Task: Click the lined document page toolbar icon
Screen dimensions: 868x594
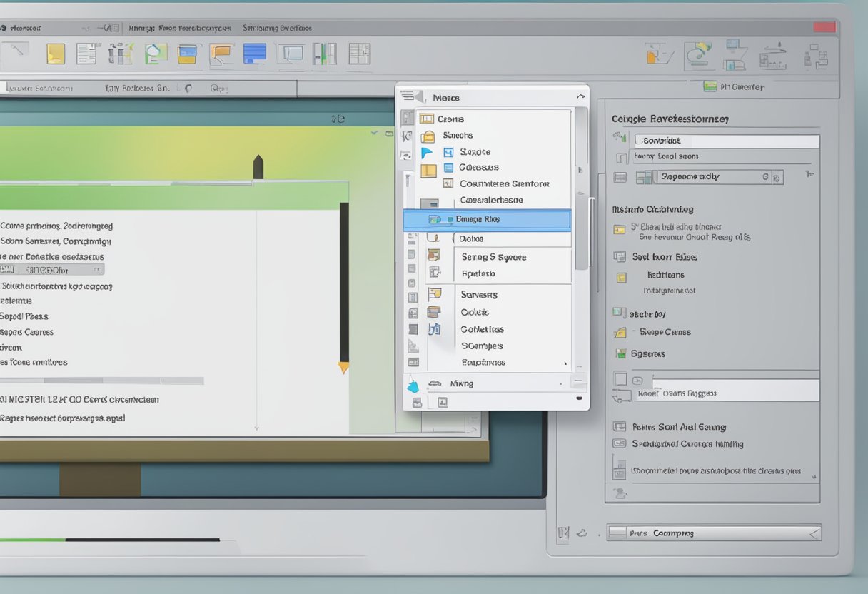Action: (87, 54)
